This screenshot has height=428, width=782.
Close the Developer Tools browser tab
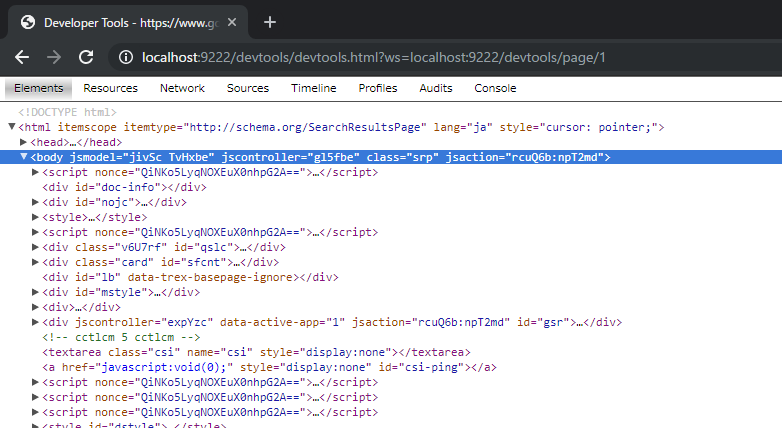click(232, 22)
